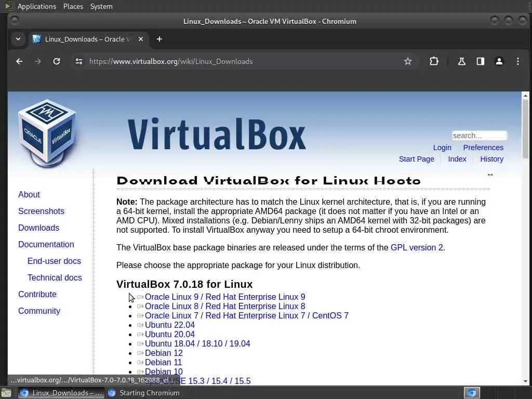Open the Contribute sidebar link
532x399 pixels.
pyautogui.click(x=37, y=294)
